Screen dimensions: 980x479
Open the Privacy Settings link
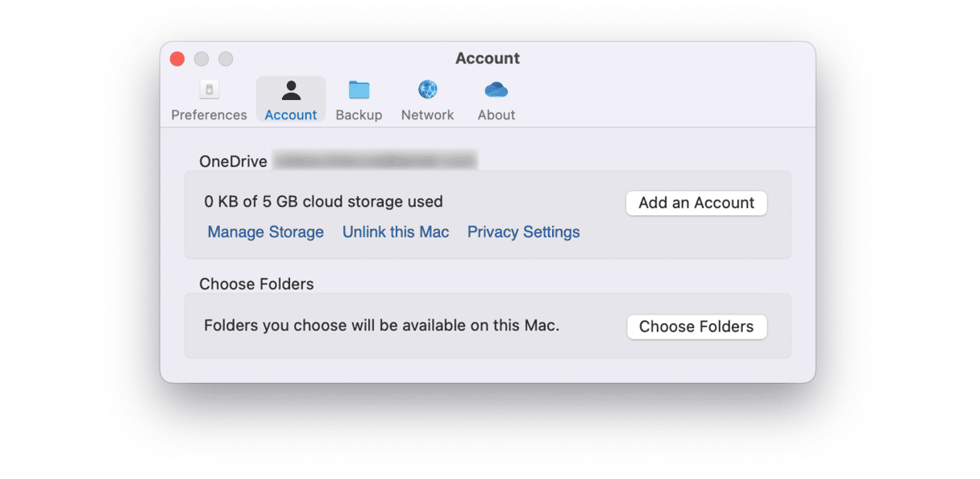(x=524, y=232)
